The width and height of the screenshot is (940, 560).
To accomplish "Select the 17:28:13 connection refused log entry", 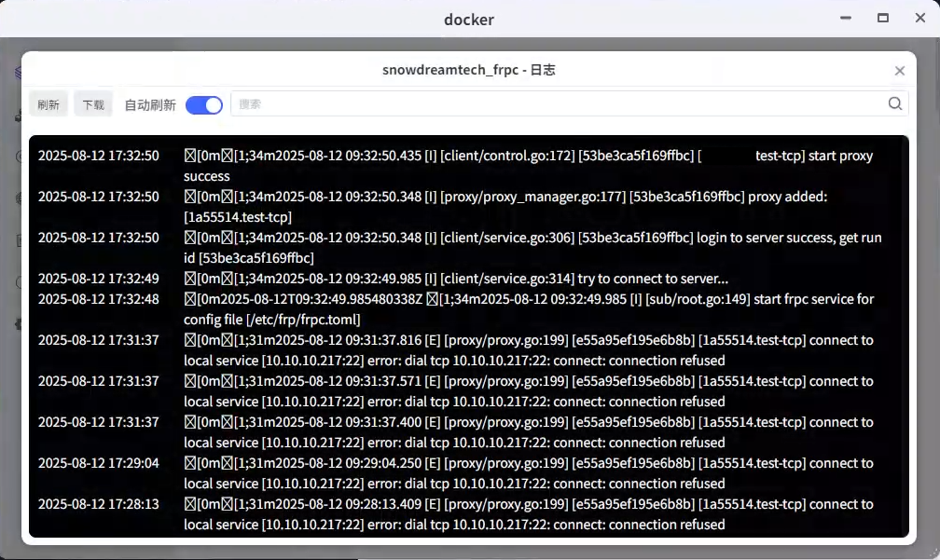I will click(x=528, y=514).
